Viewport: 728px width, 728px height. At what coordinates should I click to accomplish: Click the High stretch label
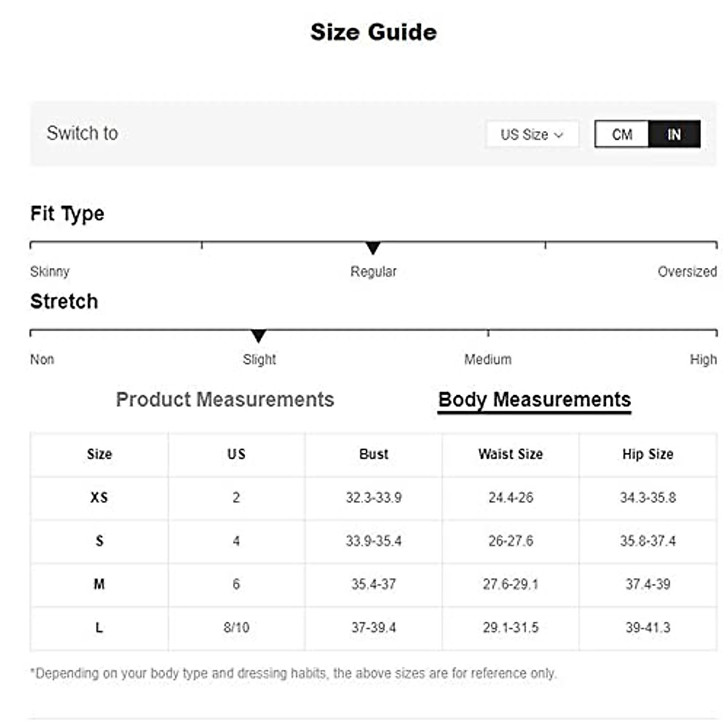click(x=703, y=360)
